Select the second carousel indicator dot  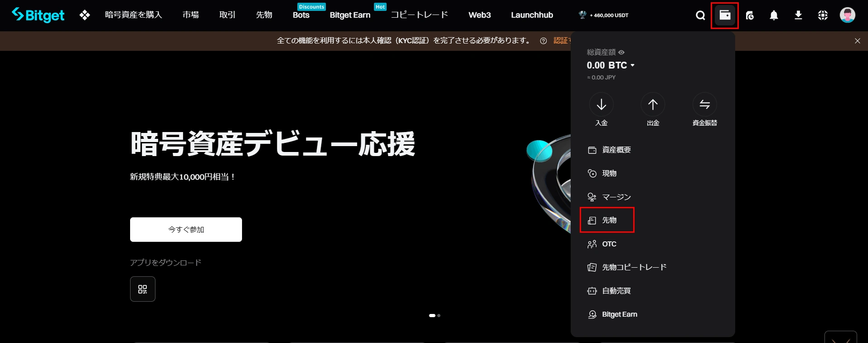point(439,315)
